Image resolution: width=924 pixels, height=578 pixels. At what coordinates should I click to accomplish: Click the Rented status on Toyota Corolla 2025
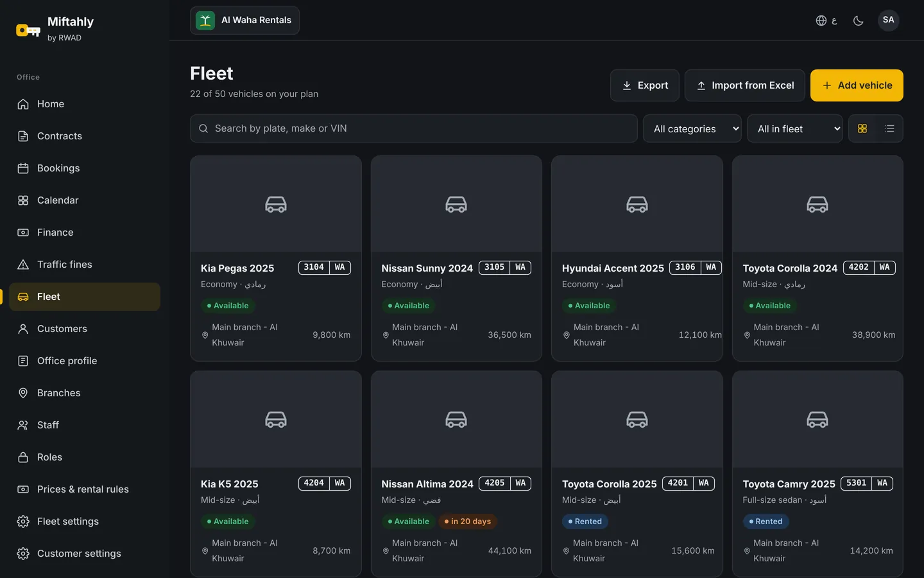[x=585, y=521]
